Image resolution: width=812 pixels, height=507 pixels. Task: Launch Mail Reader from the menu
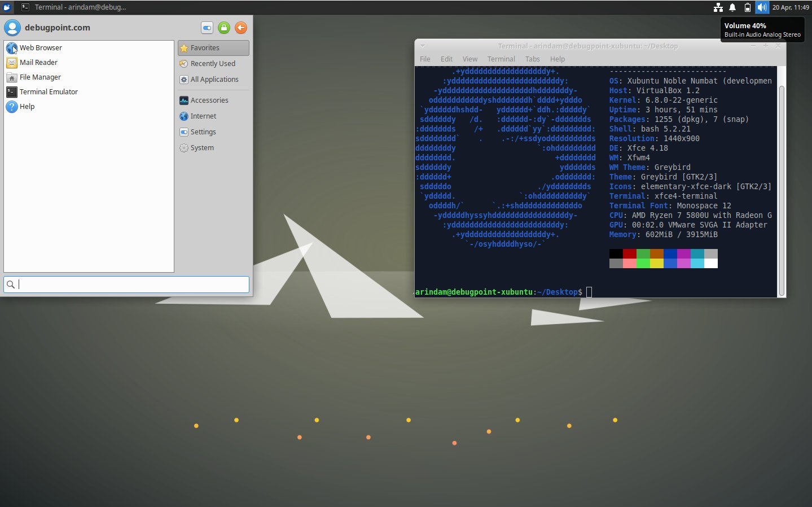[38, 63]
